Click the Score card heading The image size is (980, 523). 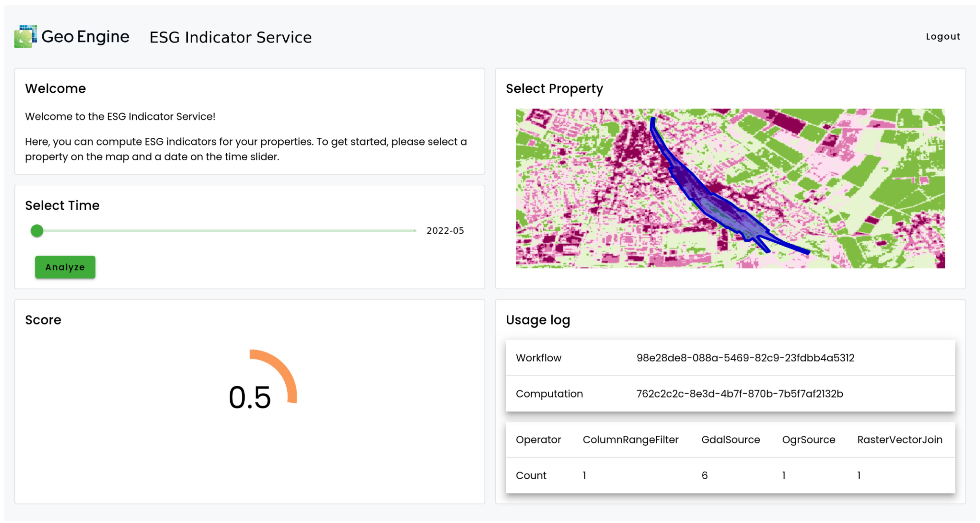tap(43, 320)
